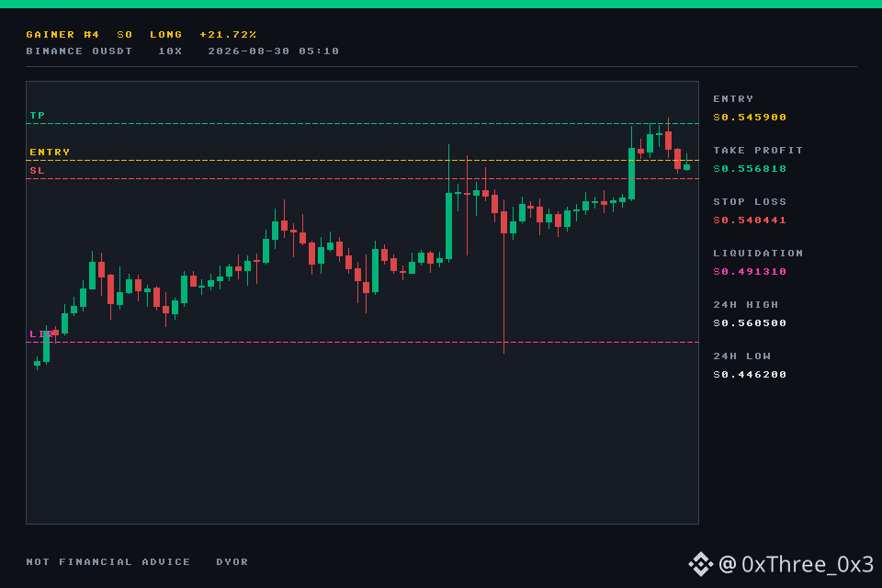Click the liquidation value $0.491310
Viewport: 882px width, 588px height.
point(750,272)
